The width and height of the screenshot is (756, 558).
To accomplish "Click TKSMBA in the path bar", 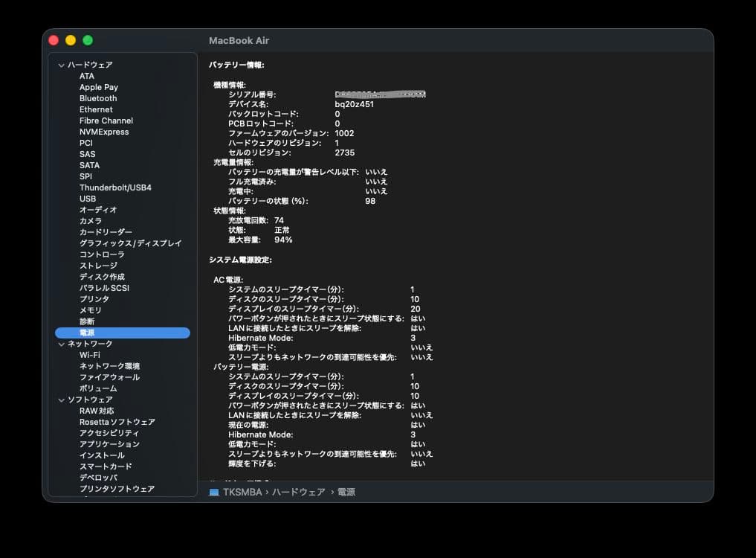I will [x=242, y=493].
